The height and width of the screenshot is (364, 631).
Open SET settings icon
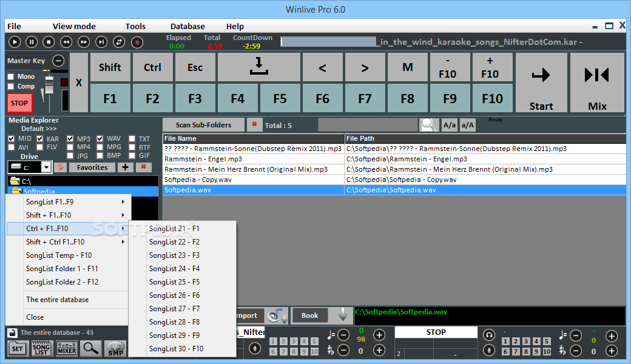(18, 348)
